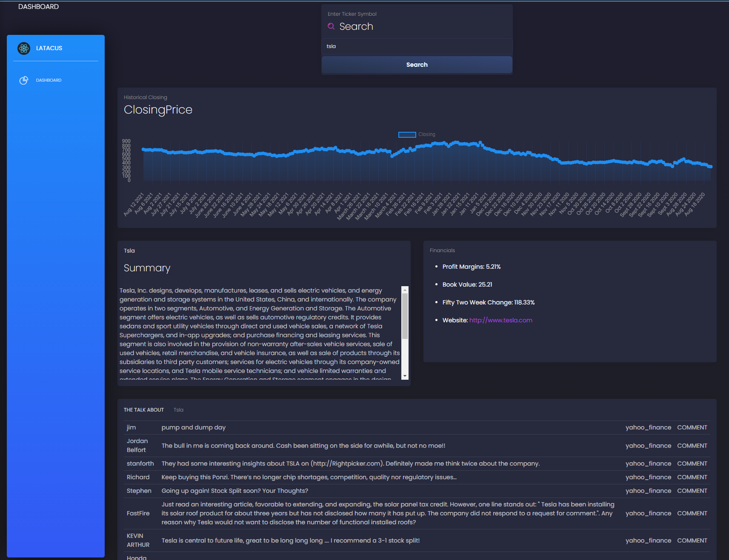Click the summary scrollbar up arrow
This screenshot has height=560, width=729.
[405, 290]
